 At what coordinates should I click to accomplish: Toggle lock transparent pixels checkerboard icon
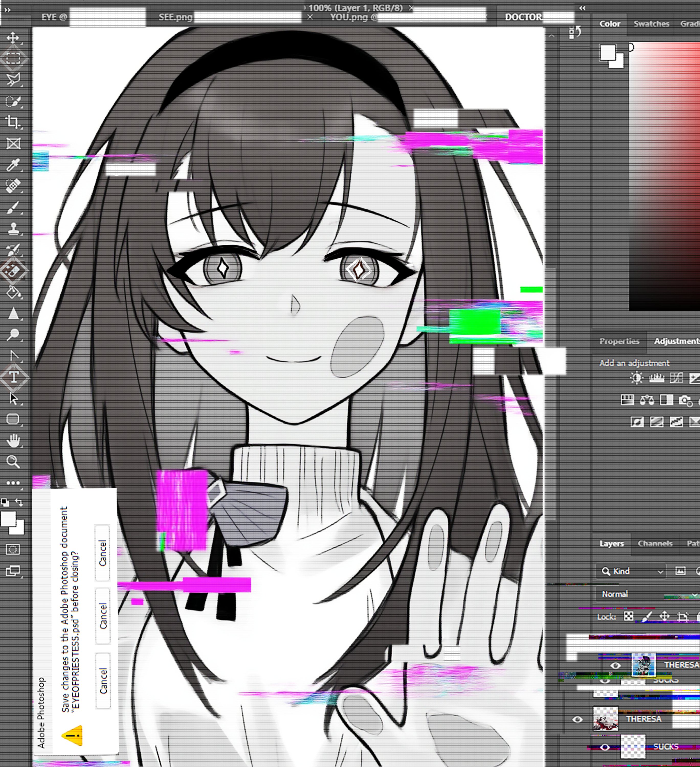pos(628,616)
